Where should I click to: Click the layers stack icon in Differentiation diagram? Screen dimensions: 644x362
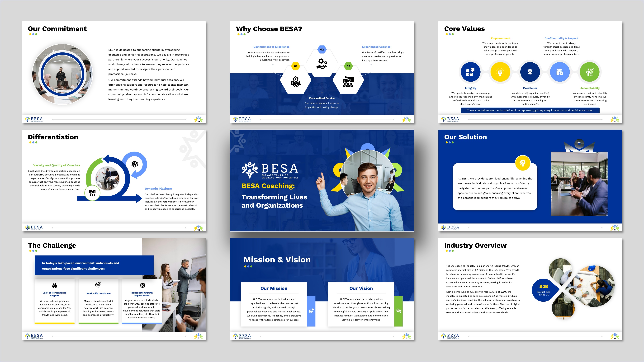(x=135, y=164)
